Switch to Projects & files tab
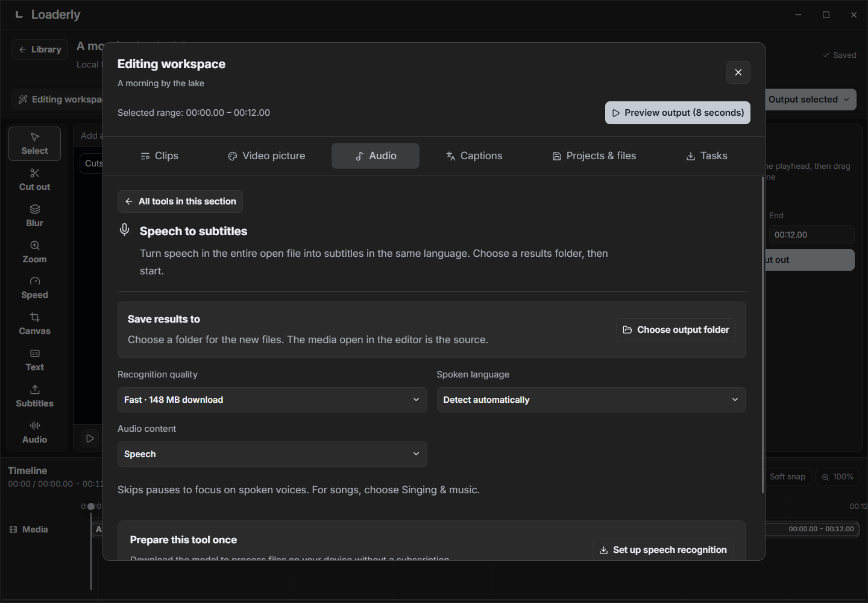 (594, 156)
